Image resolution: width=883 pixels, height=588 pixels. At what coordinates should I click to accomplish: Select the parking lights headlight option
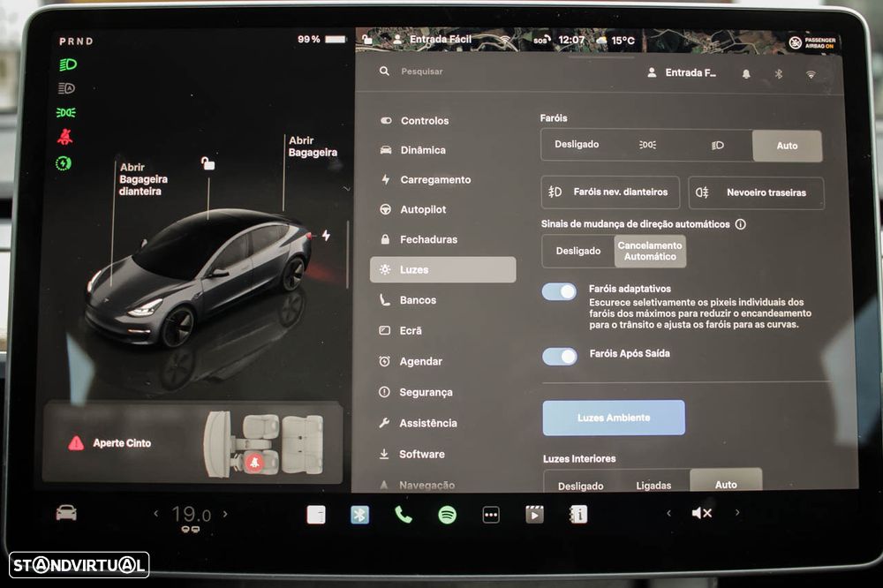(647, 146)
